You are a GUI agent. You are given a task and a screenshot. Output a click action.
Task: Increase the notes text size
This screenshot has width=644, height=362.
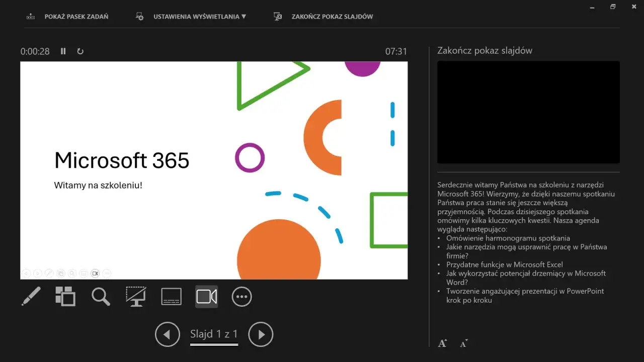442,343
